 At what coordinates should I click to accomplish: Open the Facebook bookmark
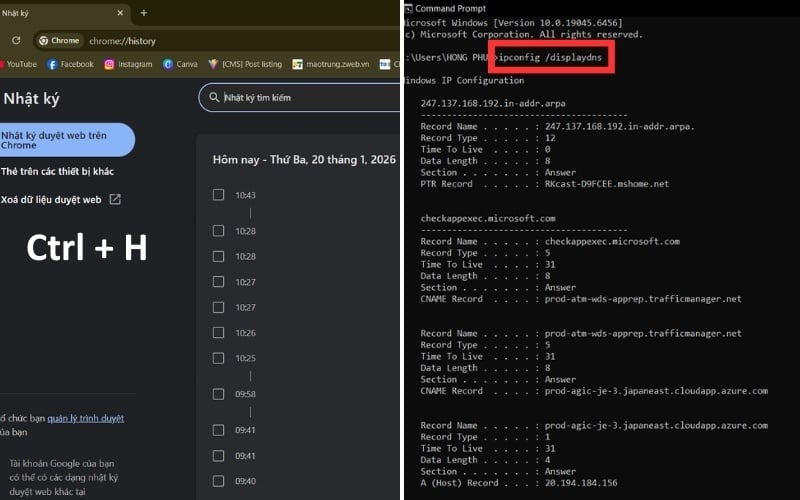pyautogui.click(x=70, y=64)
